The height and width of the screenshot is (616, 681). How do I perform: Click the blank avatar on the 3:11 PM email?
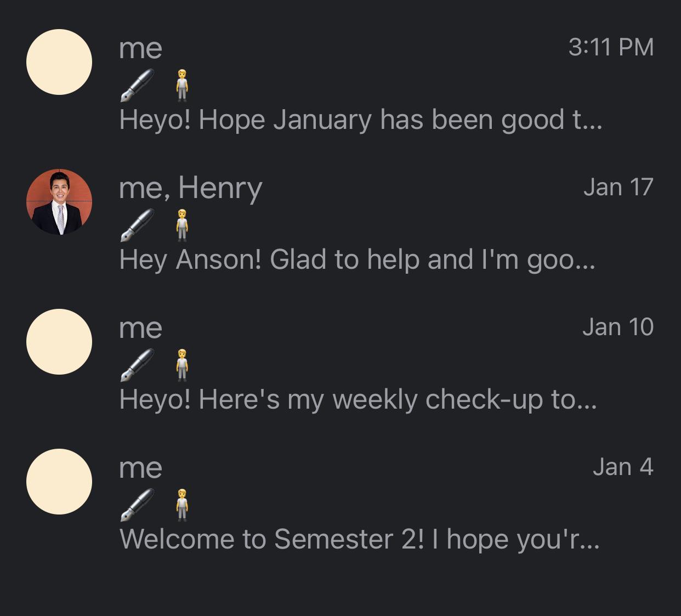59,62
